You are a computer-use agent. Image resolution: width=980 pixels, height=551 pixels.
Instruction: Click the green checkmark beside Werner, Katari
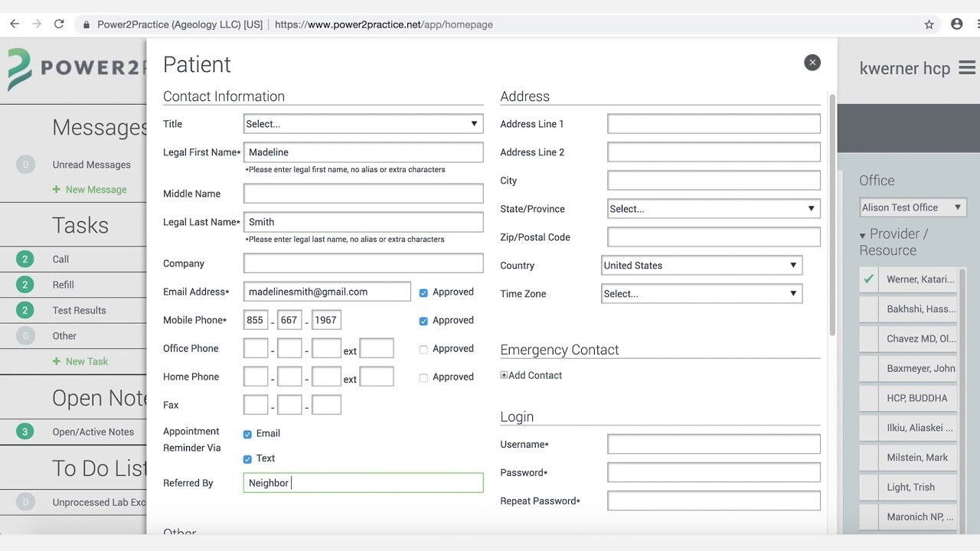(x=868, y=279)
